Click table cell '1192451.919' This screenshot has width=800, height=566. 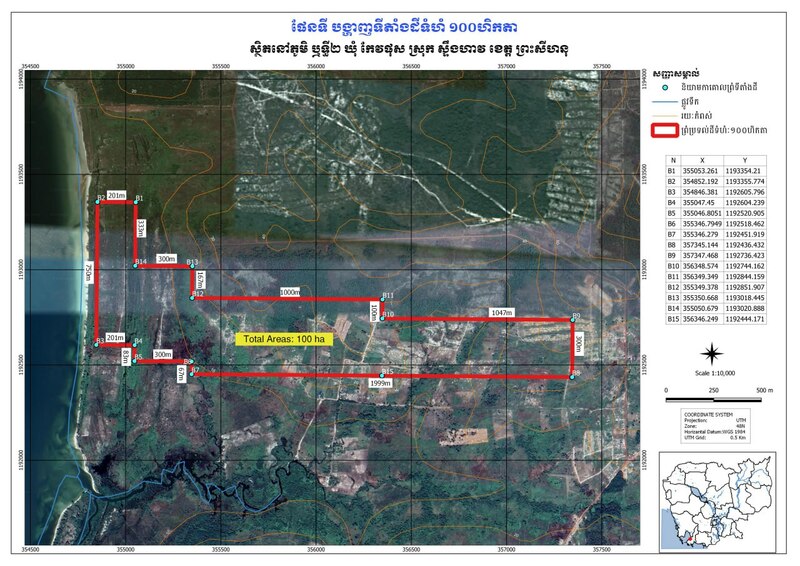point(745,234)
